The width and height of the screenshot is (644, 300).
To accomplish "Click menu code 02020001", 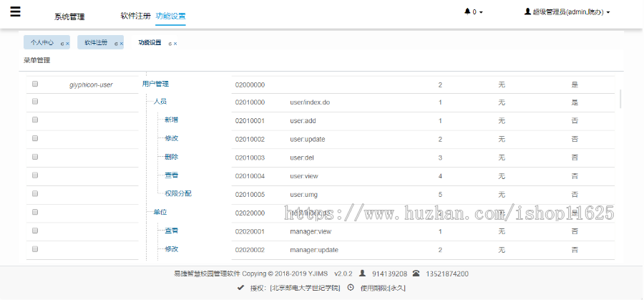I will point(250,231).
